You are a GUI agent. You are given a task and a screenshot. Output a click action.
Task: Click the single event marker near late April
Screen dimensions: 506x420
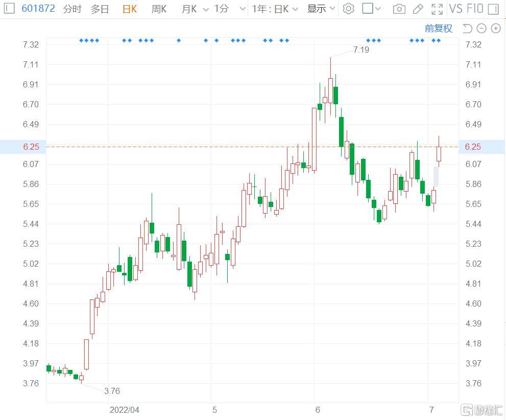pos(179,40)
